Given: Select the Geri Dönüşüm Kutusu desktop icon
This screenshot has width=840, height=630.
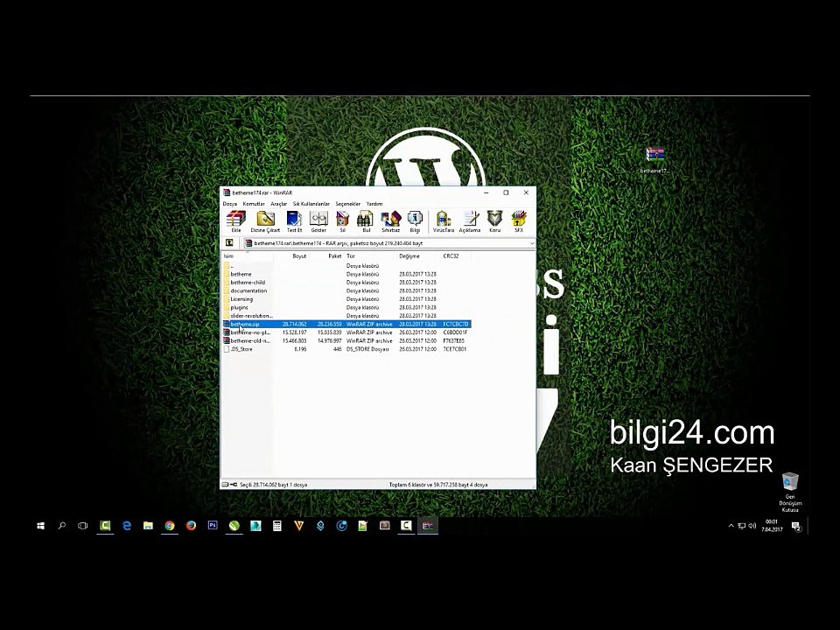Looking at the screenshot, I should [790, 492].
